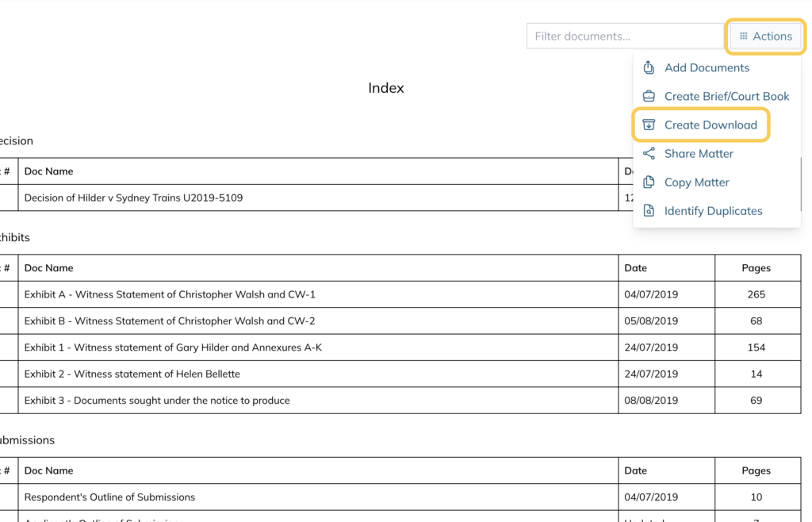
Task: Click the document search icon for Identify Duplicates
Action: click(649, 211)
